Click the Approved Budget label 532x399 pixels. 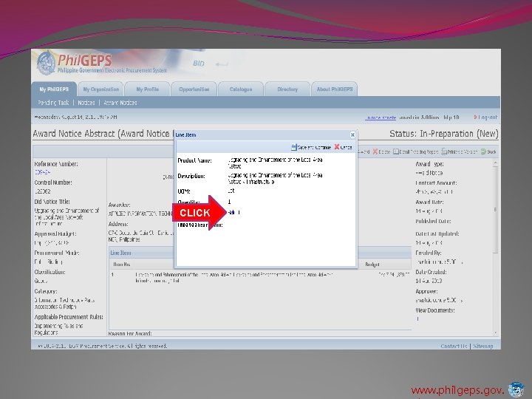(x=55, y=233)
